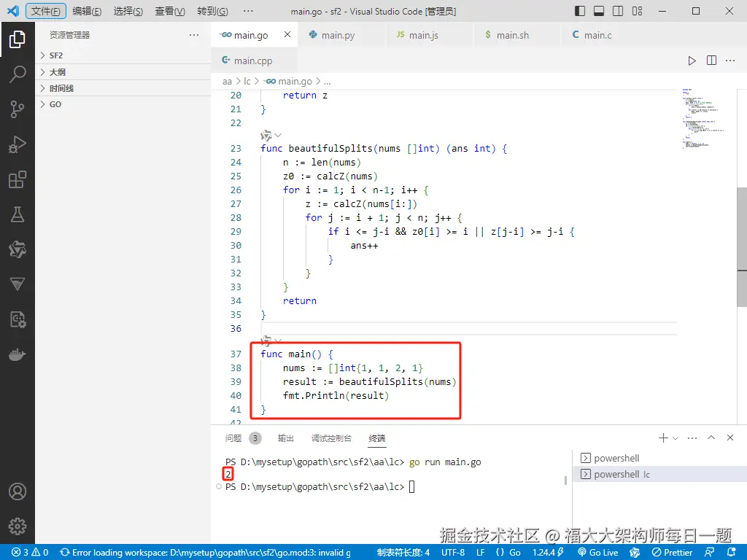The height and width of the screenshot is (560, 747).
Task: Click the code minimap preview
Action: (x=703, y=118)
